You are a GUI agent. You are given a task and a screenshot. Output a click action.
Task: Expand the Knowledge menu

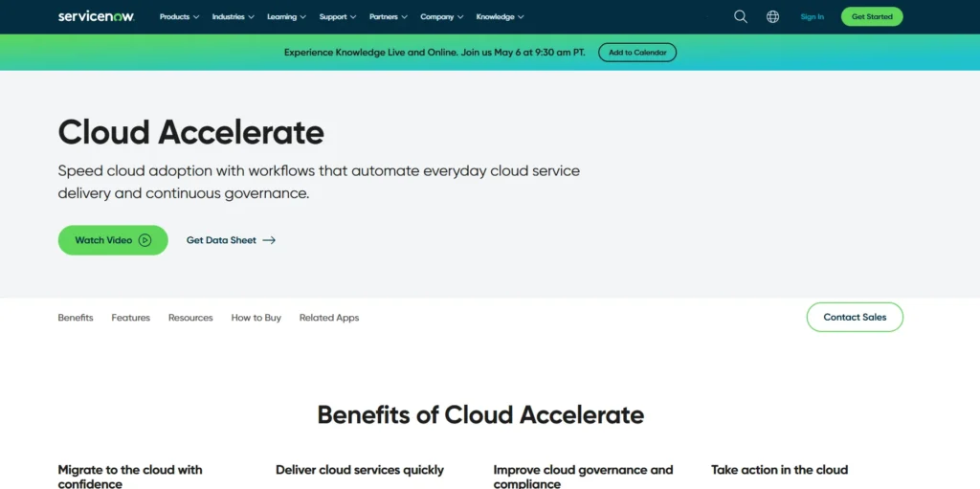(500, 17)
